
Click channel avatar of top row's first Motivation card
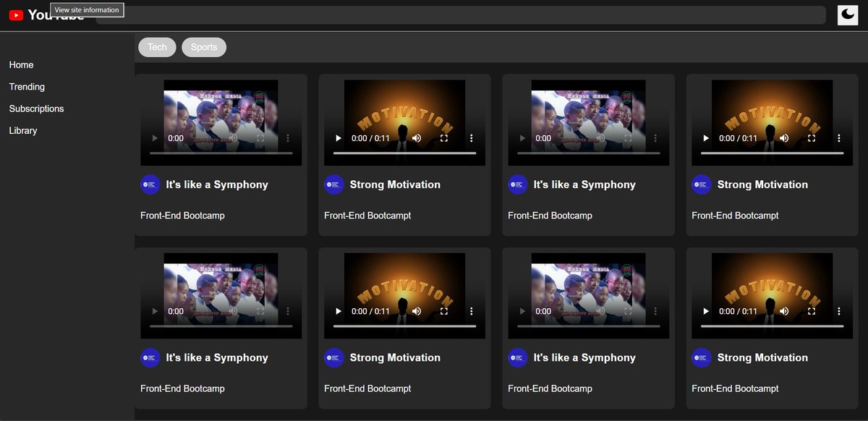click(333, 184)
